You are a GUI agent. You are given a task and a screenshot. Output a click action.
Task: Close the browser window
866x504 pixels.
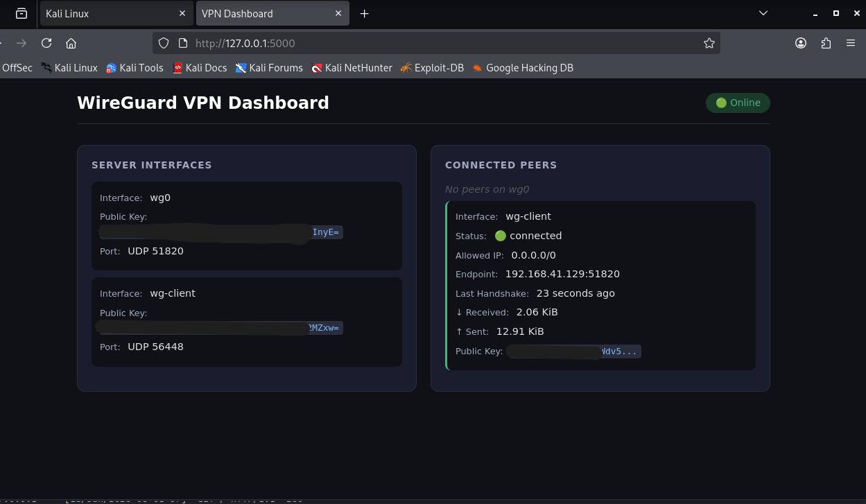click(x=856, y=13)
